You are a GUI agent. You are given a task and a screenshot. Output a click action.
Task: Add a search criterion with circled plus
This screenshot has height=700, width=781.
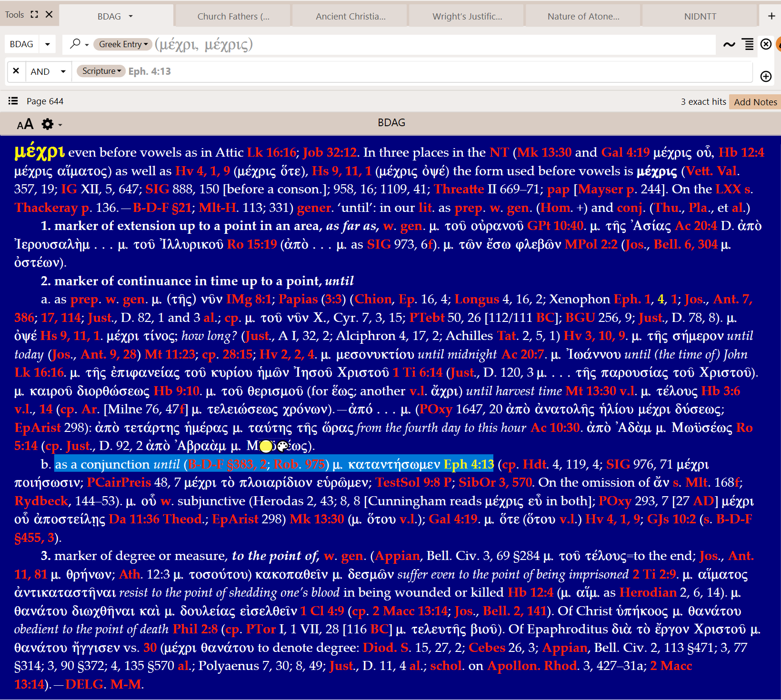(x=766, y=76)
